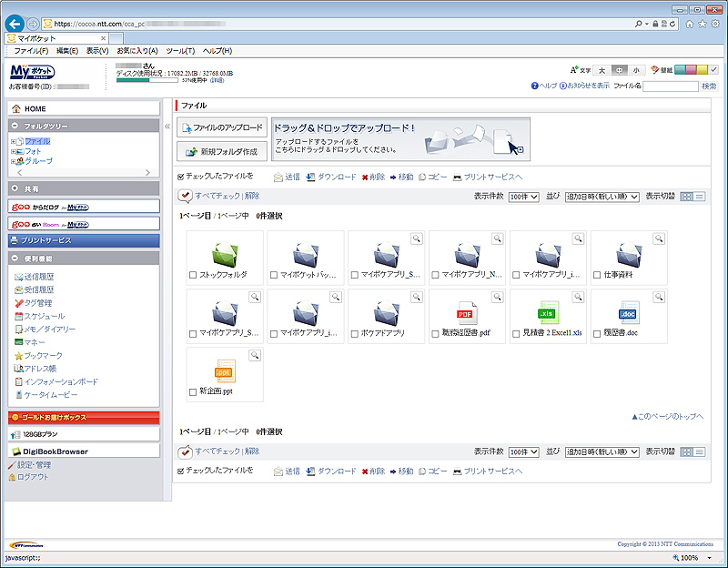This screenshot has height=568, width=728.
Task: Open the 編集(E) menu
Action: pyautogui.click(x=67, y=51)
